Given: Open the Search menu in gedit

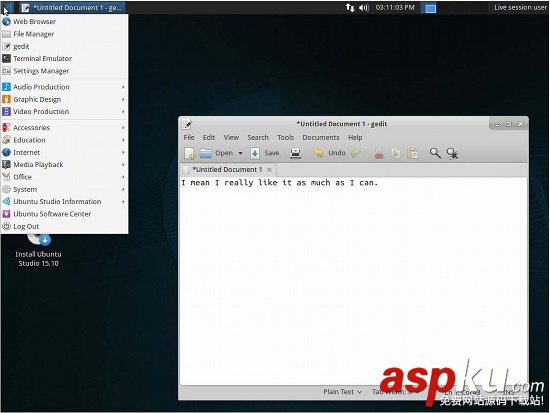Looking at the screenshot, I should coord(258,138).
